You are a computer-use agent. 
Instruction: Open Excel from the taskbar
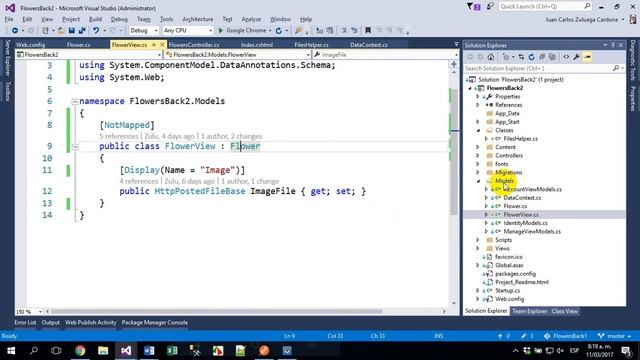[172, 350]
